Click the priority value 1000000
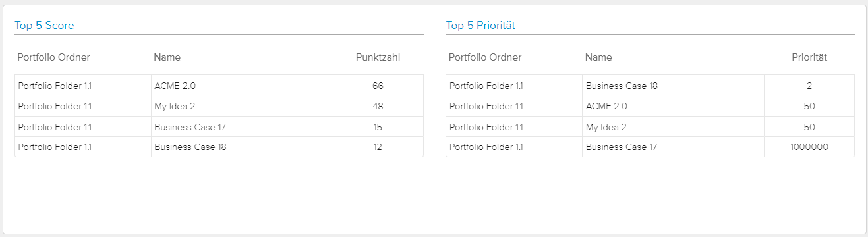868x237 pixels. (809, 147)
